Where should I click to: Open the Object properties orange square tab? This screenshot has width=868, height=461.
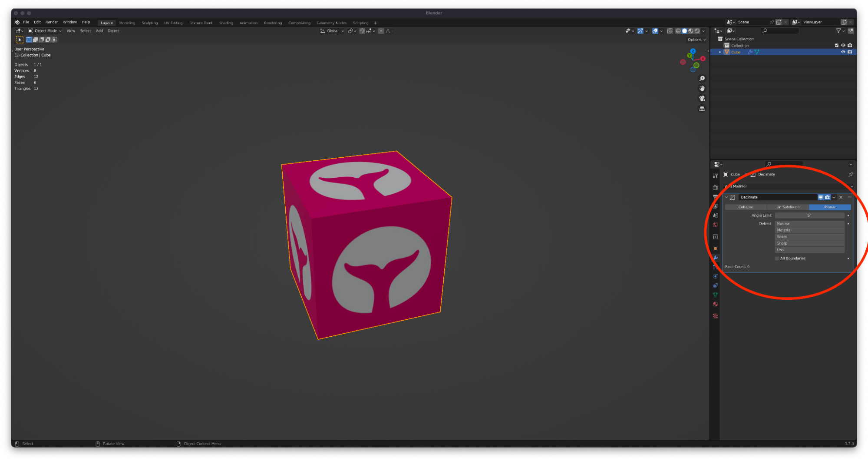(x=715, y=249)
